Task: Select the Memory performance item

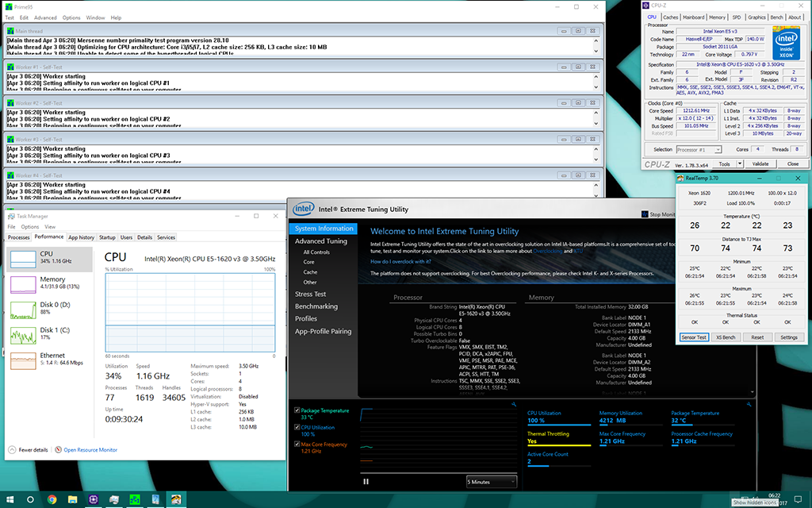Action: [51, 283]
